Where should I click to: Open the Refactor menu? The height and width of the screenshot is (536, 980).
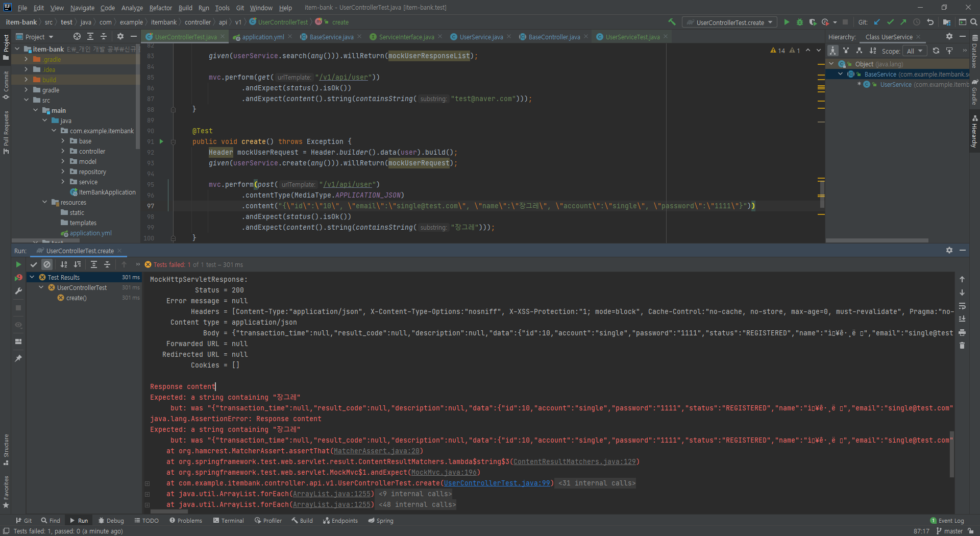tap(160, 8)
